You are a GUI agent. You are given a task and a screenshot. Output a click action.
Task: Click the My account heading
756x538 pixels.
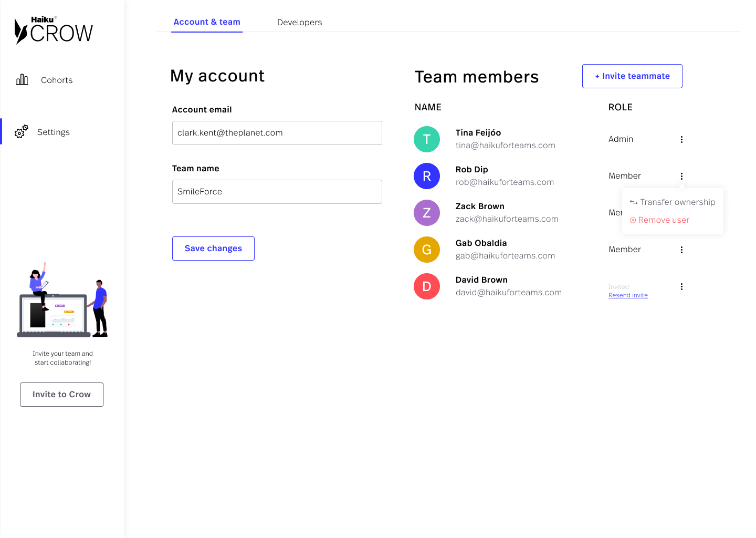[217, 76]
